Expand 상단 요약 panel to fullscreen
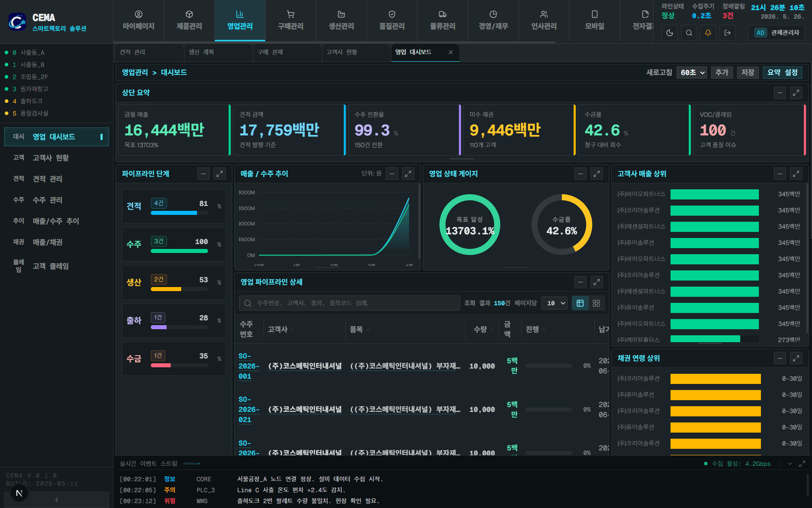This screenshot has height=508, width=812. point(796,93)
